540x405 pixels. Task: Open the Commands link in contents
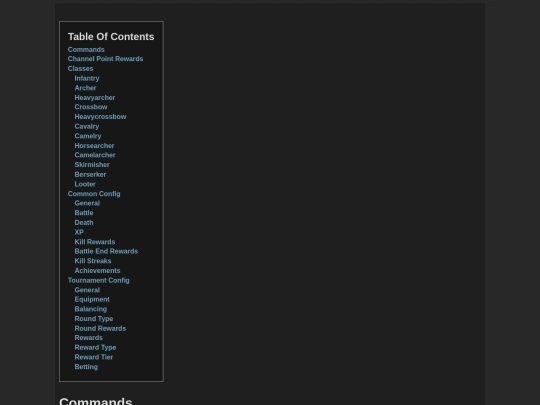(x=86, y=50)
